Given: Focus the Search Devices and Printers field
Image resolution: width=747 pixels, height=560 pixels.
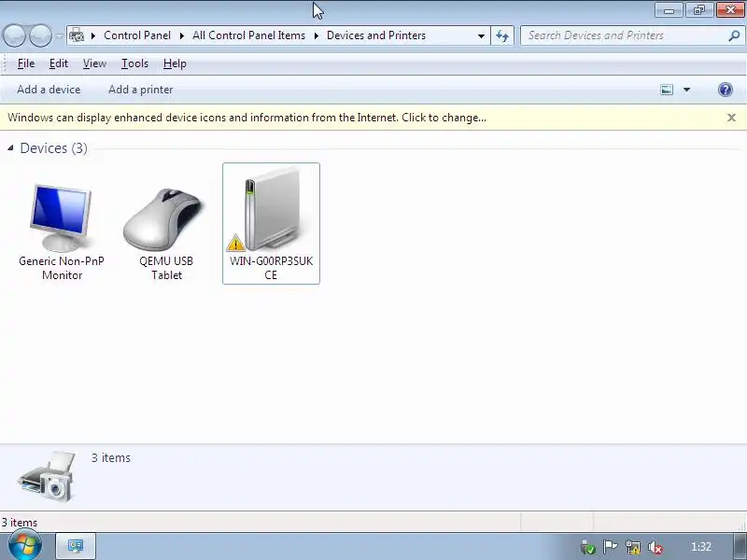Looking at the screenshot, I should tap(624, 35).
